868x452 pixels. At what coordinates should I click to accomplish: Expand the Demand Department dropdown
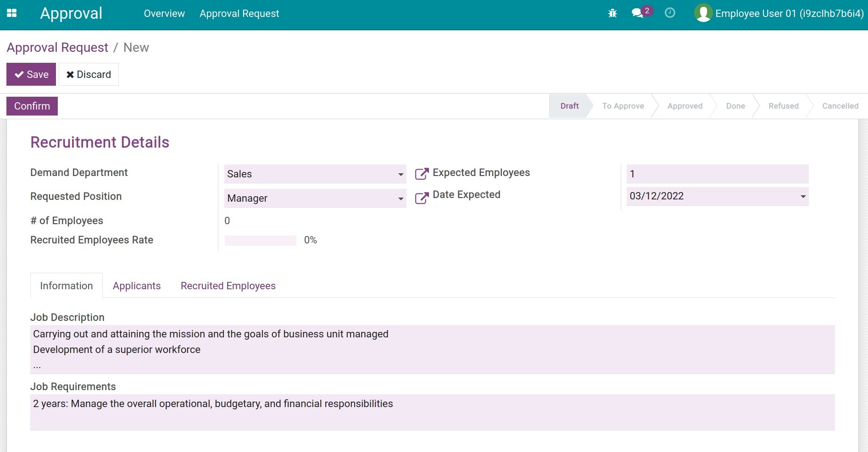400,174
